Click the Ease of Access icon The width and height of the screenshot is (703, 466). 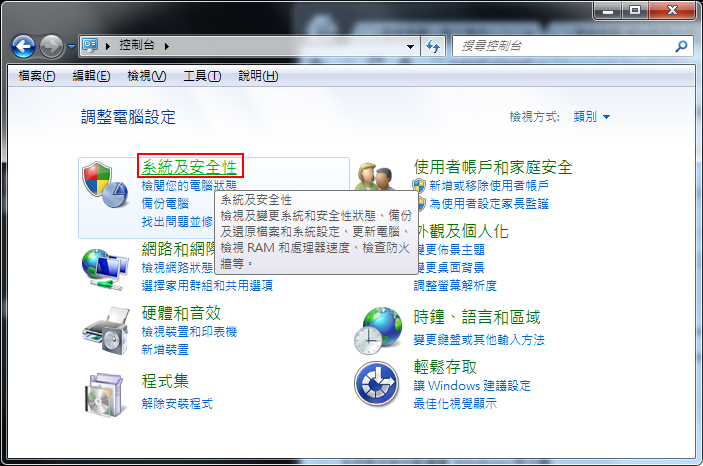click(377, 384)
